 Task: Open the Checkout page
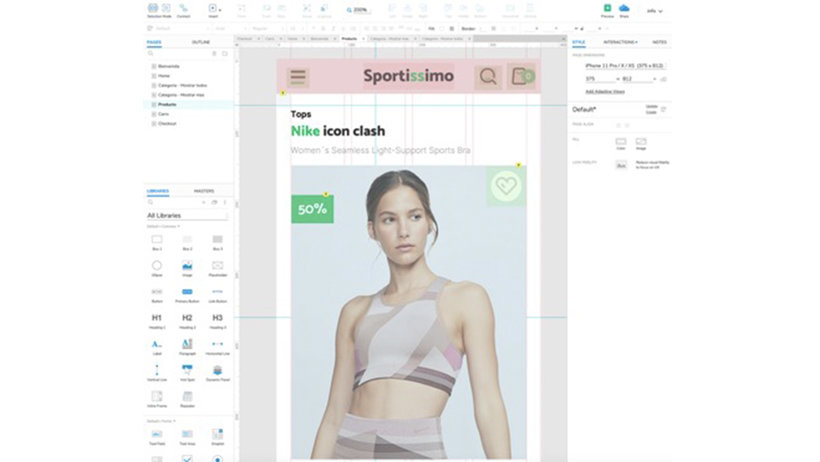(167, 123)
